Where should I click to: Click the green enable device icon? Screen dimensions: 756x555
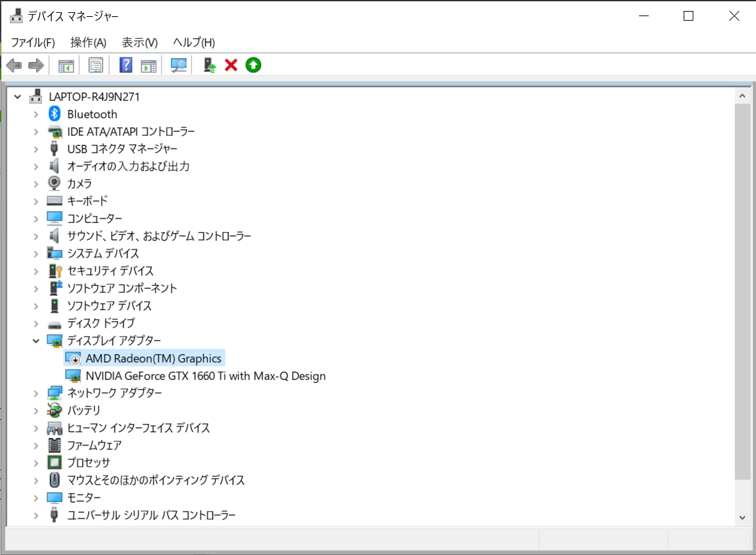click(x=253, y=65)
